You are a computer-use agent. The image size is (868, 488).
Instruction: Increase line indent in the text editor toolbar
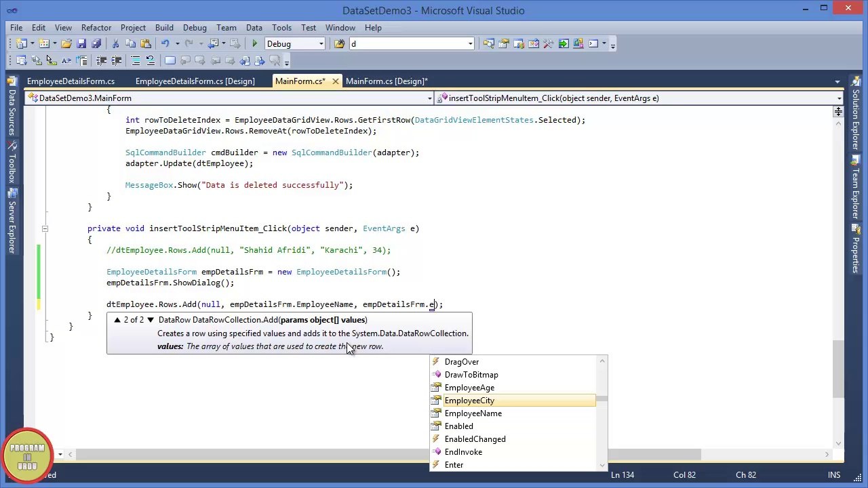(x=117, y=61)
